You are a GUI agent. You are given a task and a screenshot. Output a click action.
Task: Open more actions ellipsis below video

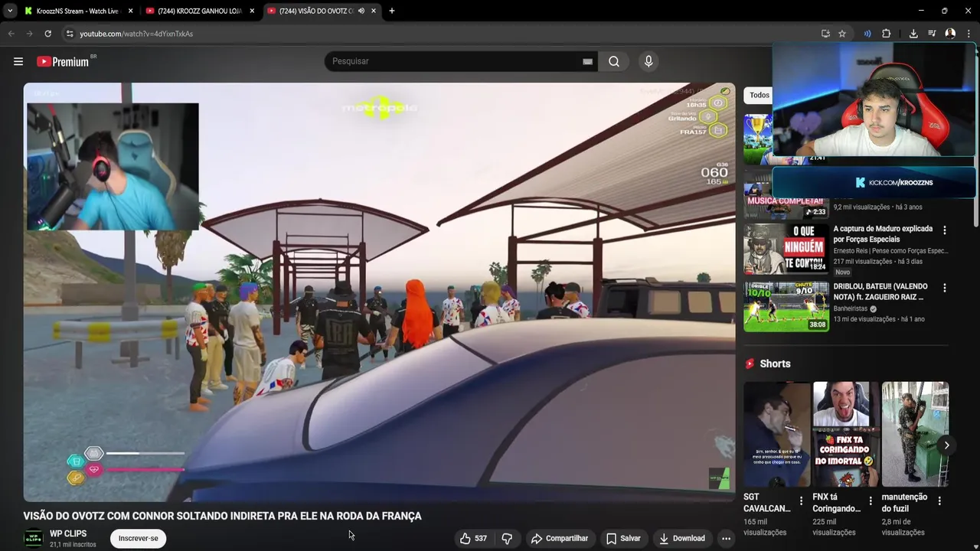(x=726, y=538)
